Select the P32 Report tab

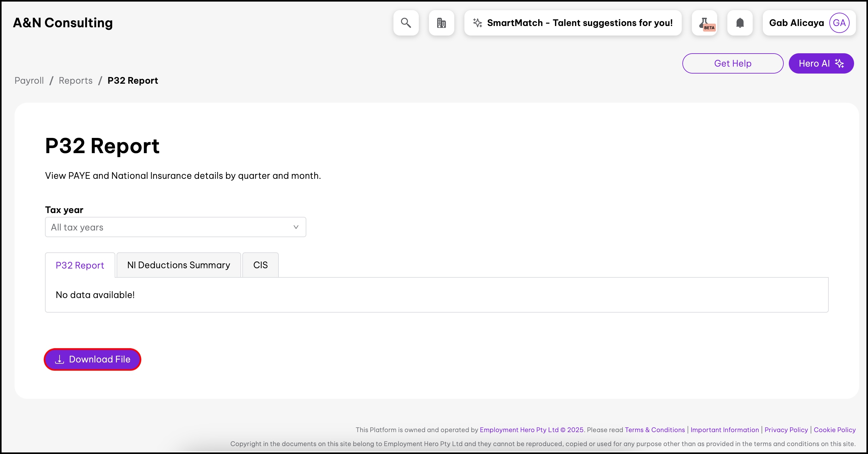tap(80, 265)
